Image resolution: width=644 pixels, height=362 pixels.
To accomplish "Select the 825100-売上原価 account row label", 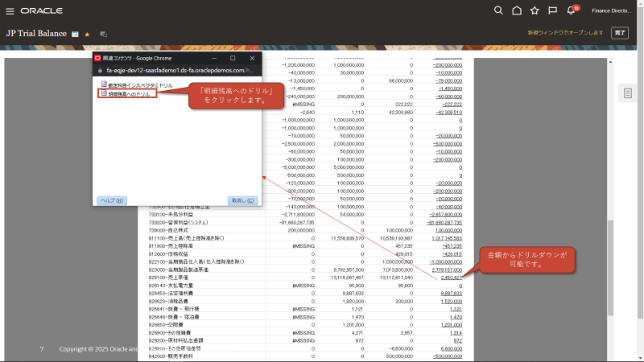I will click(x=171, y=278).
